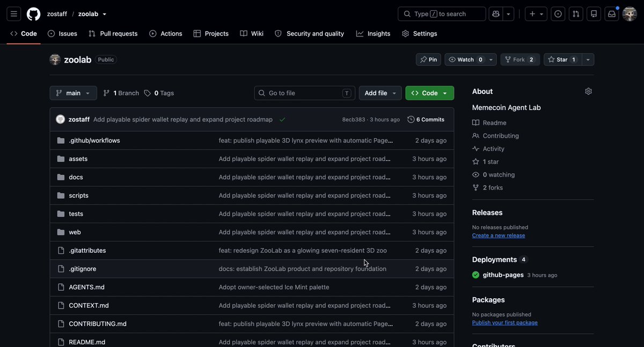Click green check status of latest commit

coord(282,120)
